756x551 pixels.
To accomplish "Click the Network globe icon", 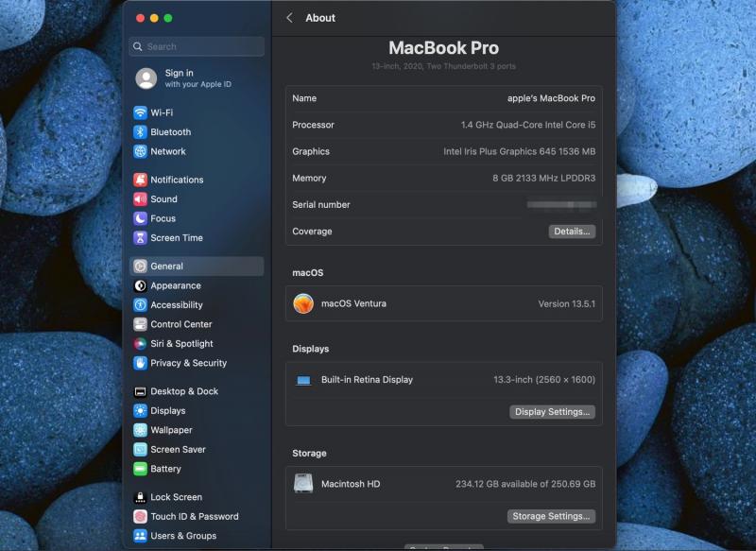I will (140, 151).
